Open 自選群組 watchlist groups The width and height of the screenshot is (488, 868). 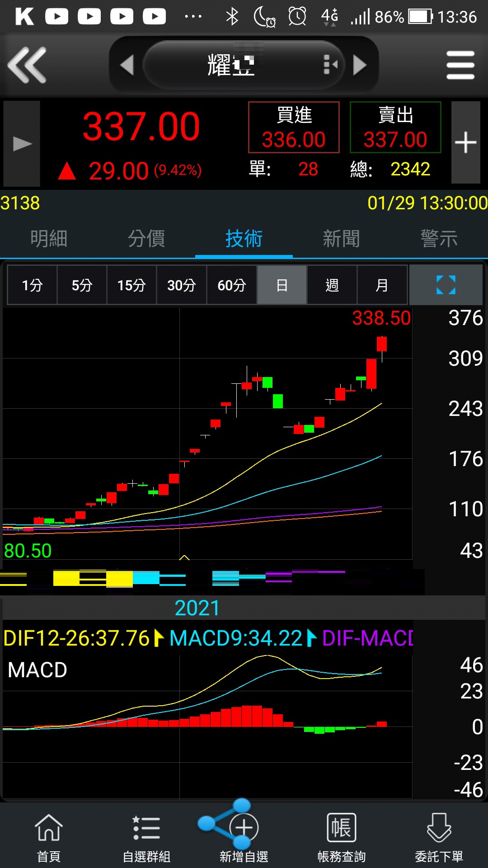[146, 836]
